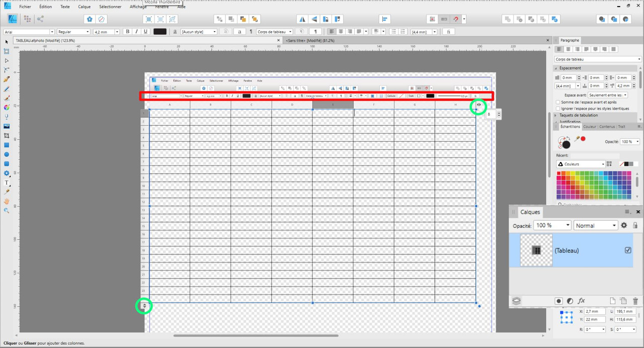Select the (Tableau) layer thumbnail
The image size is (644, 348).
[x=536, y=250]
